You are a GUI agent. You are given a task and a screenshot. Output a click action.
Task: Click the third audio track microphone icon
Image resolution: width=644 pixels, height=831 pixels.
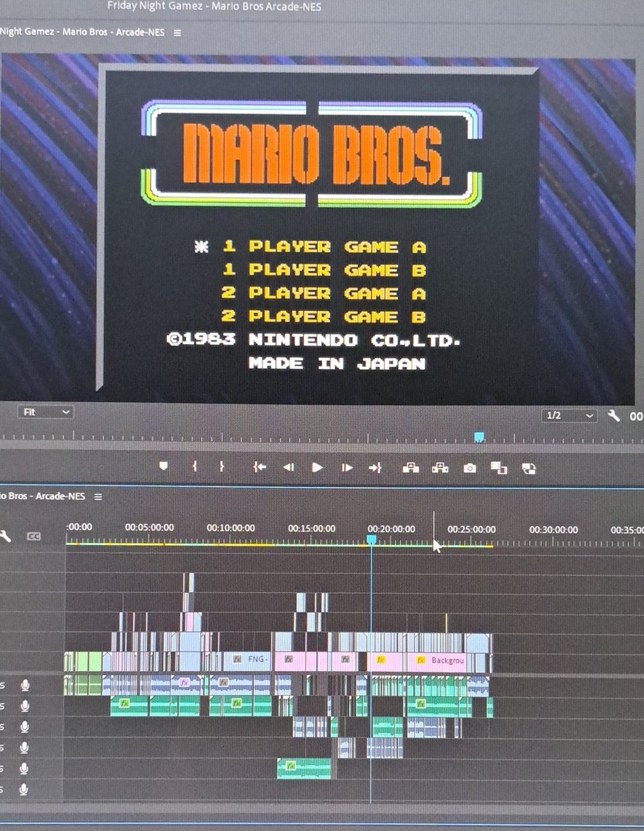[25, 727]
